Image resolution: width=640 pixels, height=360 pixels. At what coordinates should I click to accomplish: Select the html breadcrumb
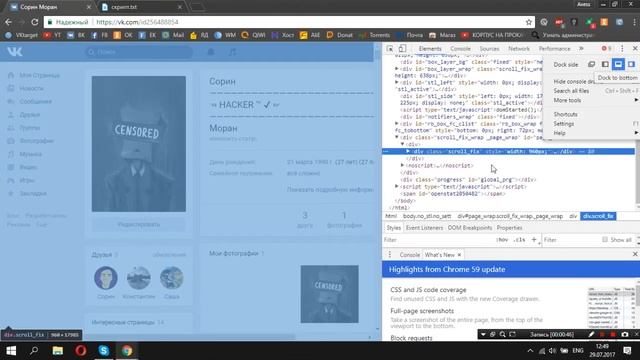tap(391, 216)
